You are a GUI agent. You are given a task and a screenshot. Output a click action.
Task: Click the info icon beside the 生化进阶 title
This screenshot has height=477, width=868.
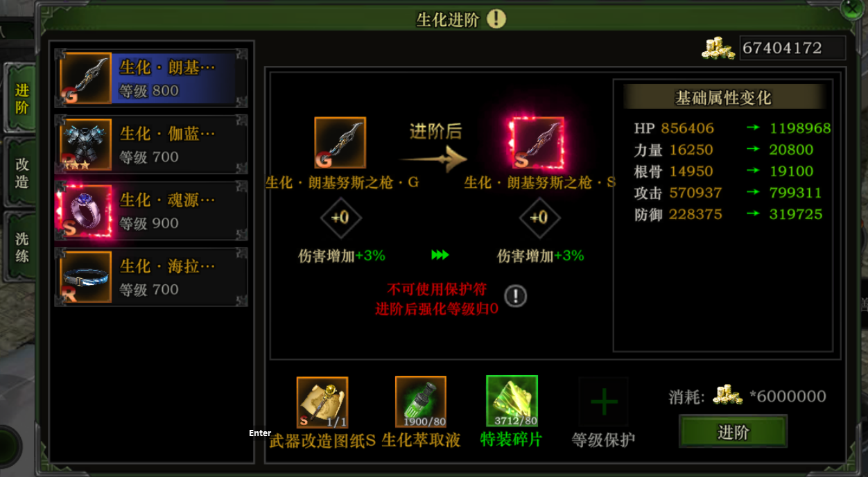point(496,19)
